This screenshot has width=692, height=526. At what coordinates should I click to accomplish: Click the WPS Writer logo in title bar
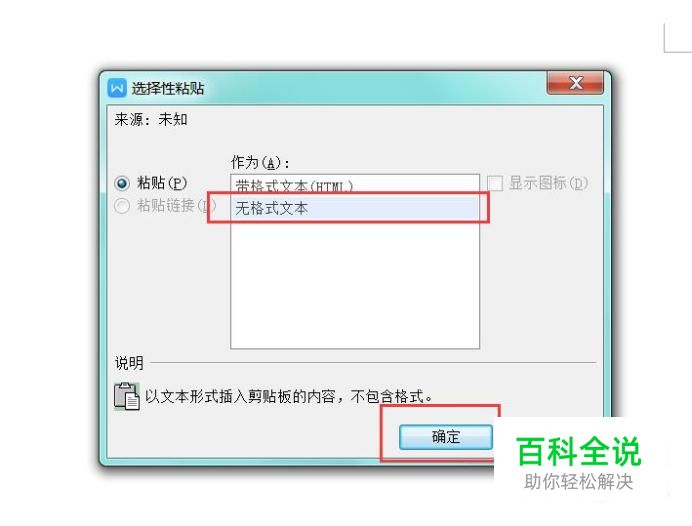117,88
